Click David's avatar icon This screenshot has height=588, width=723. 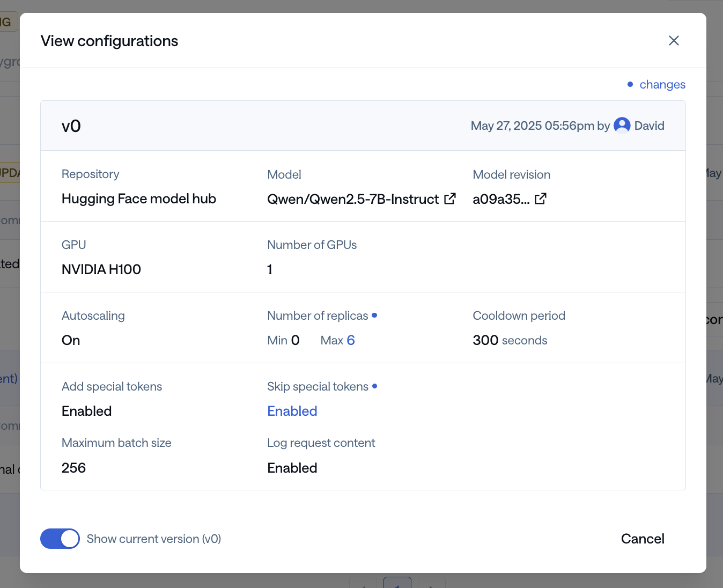click(622, 125)
